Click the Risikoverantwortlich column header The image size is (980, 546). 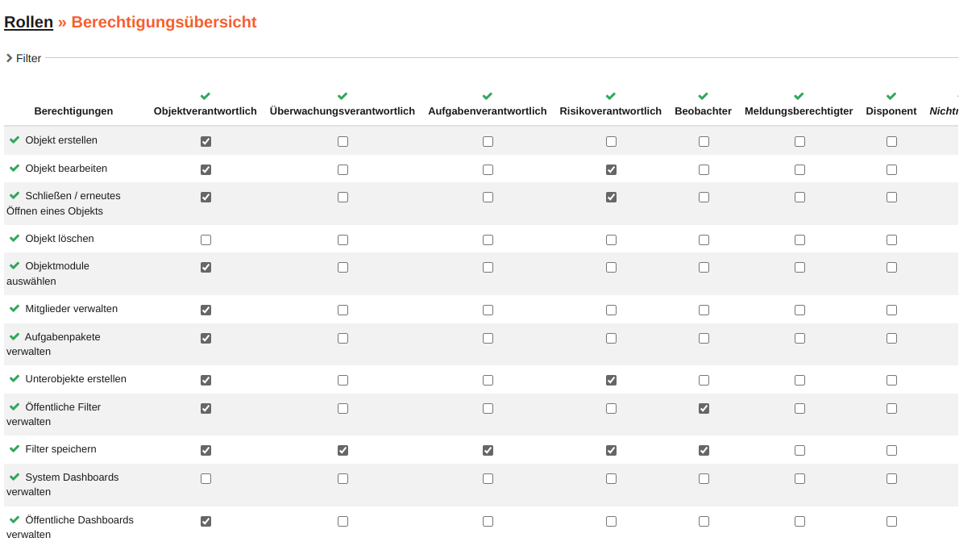[610, 111]
